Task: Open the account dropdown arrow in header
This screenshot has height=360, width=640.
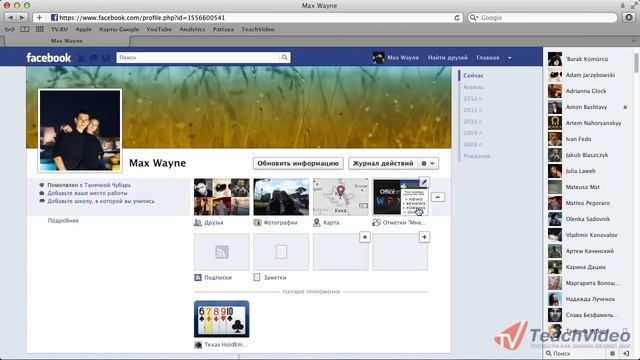Action: (x=509, y=58)
